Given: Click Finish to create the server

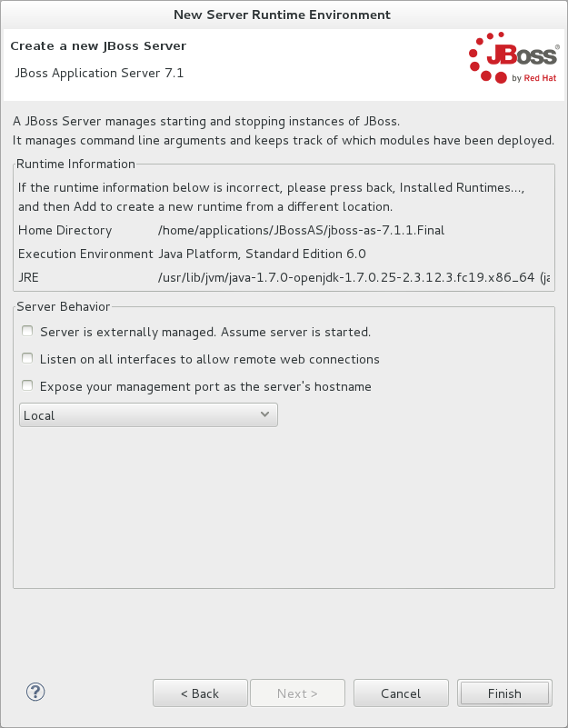Looking at the screenshot, I should tap(504, 693).
